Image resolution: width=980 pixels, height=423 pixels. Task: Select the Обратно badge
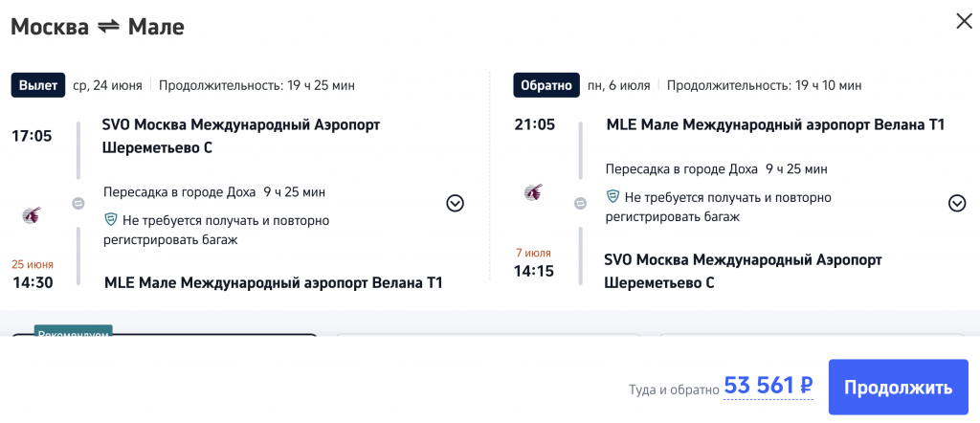546,85
